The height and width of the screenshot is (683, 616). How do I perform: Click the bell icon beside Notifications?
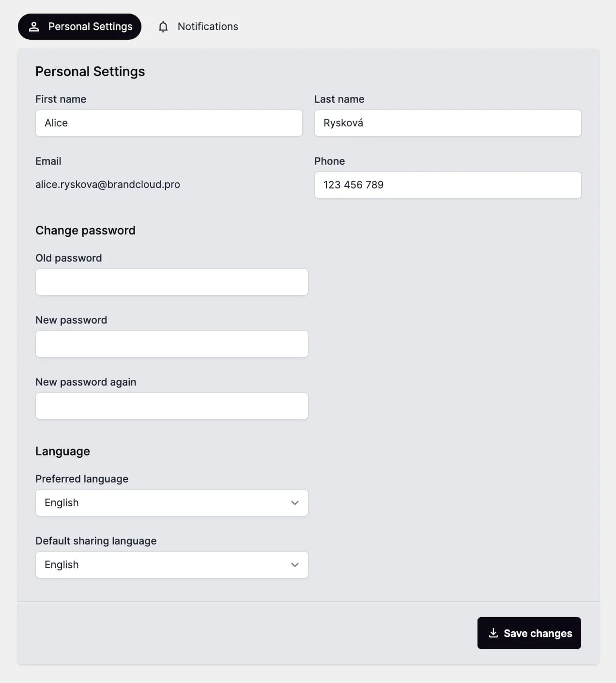(163, 27)
